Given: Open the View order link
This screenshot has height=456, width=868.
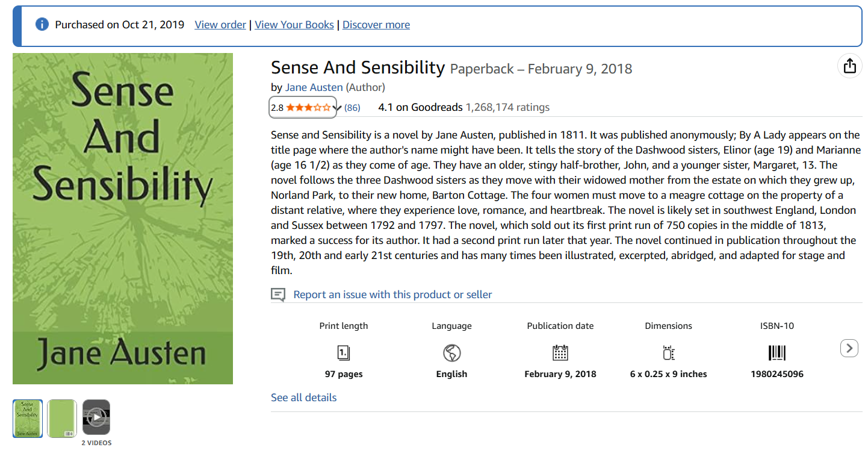Looking at the screenshot, I should [x=220, y=25].
